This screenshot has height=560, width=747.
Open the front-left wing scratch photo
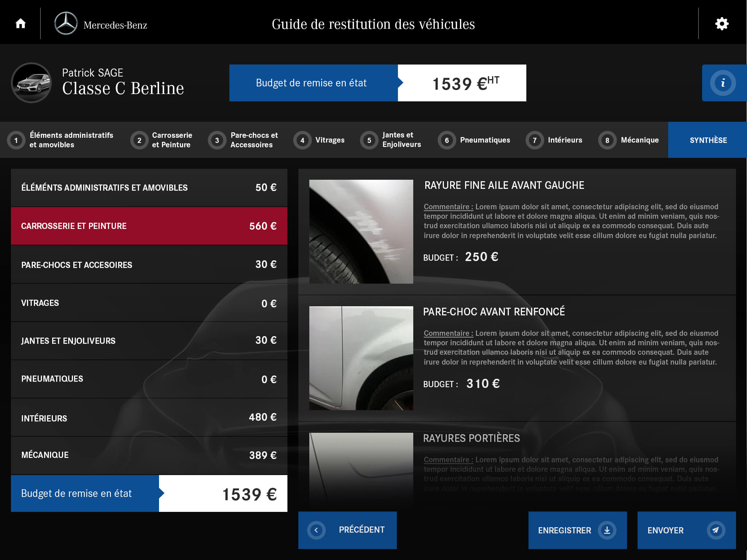pyautogui.click(x=361, y=232)
